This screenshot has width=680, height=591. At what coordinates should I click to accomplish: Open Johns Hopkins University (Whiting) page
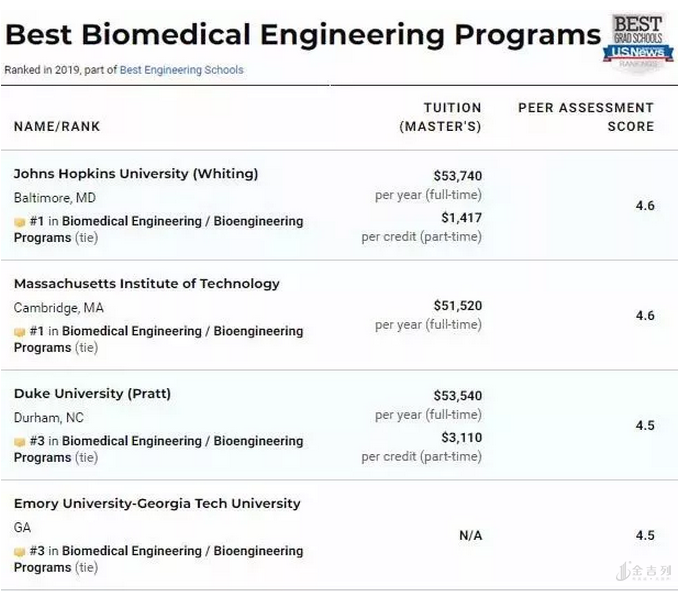[x=136, y=174]
